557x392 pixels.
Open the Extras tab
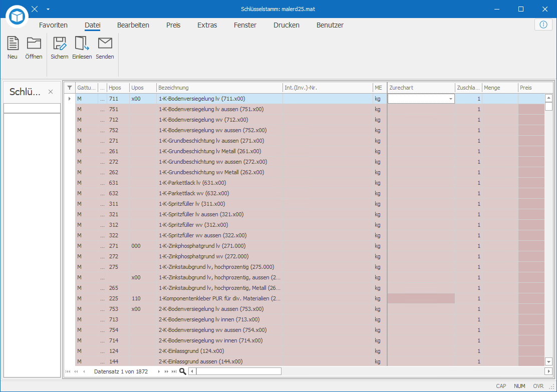coord(207,25)
